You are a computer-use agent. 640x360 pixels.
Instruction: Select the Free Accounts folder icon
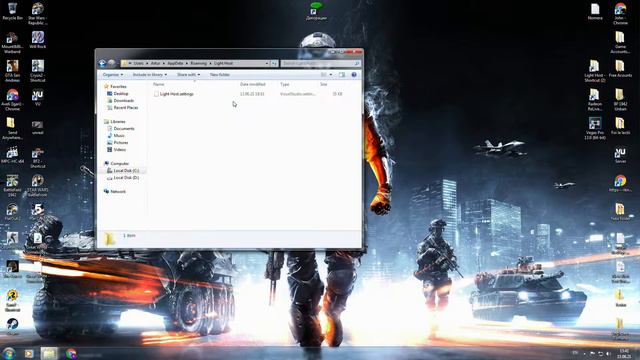click(620, 69)
